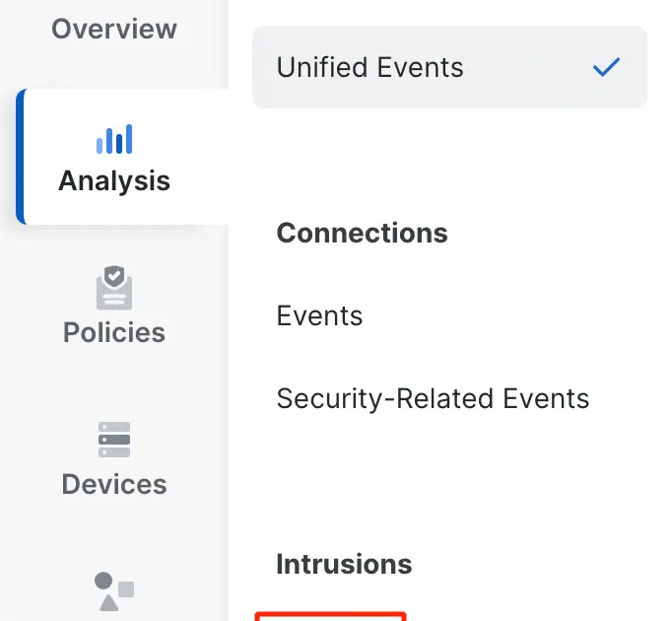Click the blue checkmark beside Unified Events

click(606, 67)
